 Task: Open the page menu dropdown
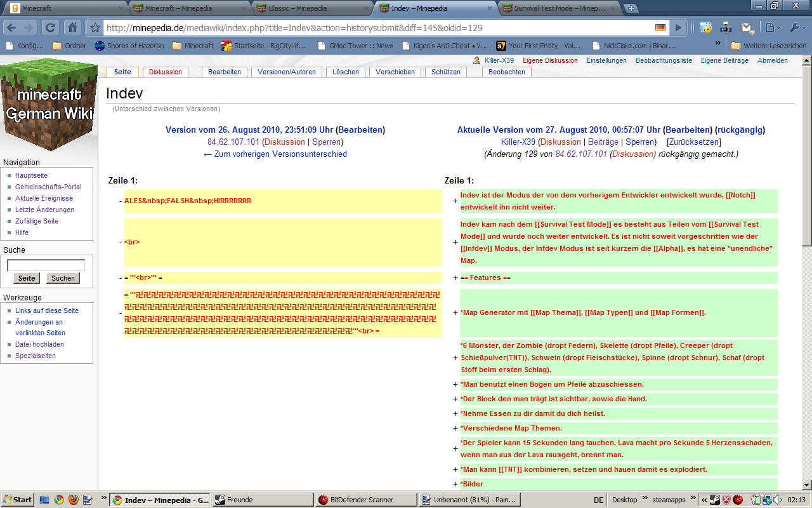coord(772,28)
